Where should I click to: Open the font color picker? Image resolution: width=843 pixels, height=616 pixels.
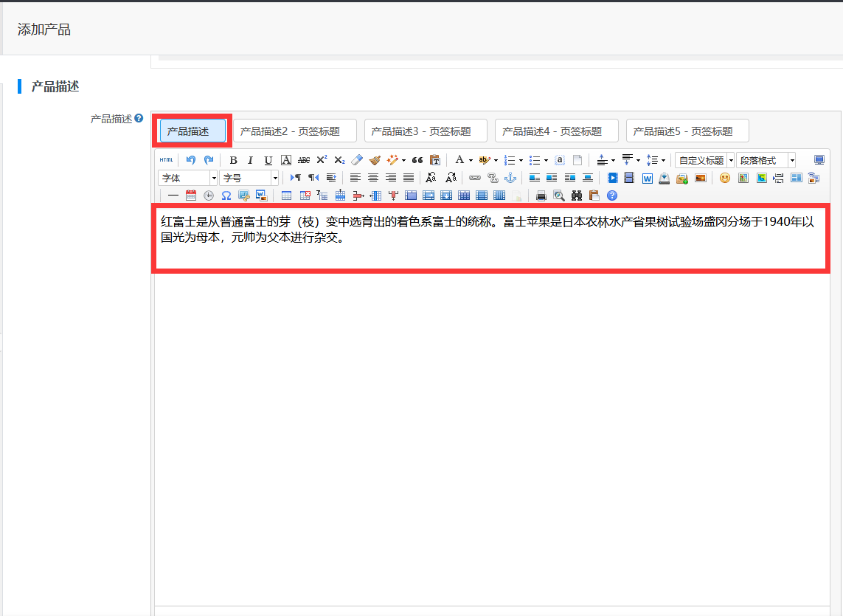tap(459, 160)
